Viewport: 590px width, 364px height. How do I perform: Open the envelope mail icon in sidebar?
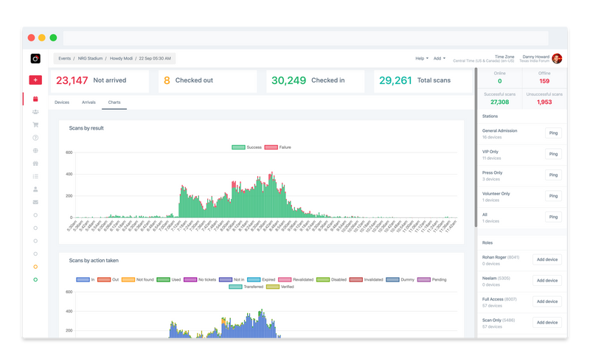35,202
